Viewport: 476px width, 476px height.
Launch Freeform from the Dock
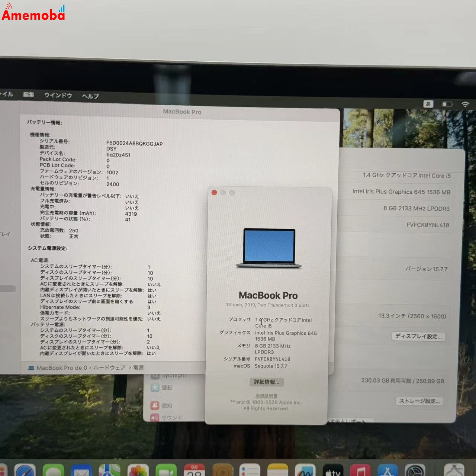305,471
